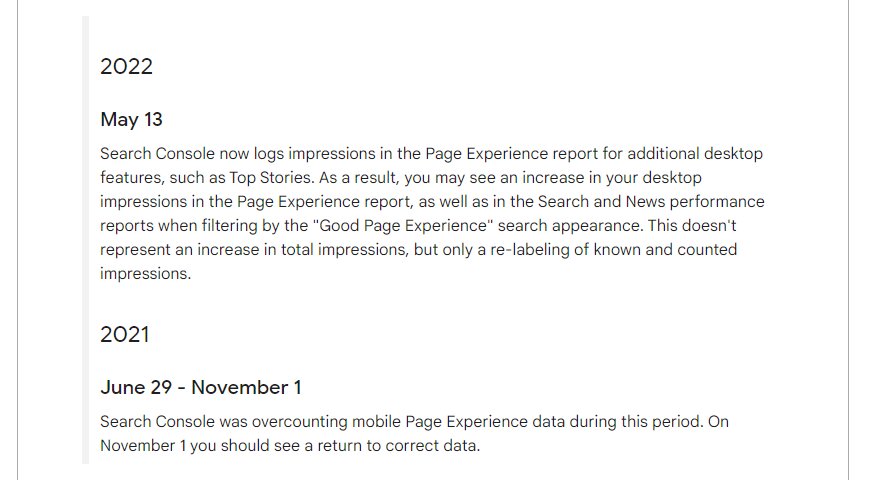Click the words "additional desktop" in the first line
This screenshot has width=883, height=480.
(695, 154)
